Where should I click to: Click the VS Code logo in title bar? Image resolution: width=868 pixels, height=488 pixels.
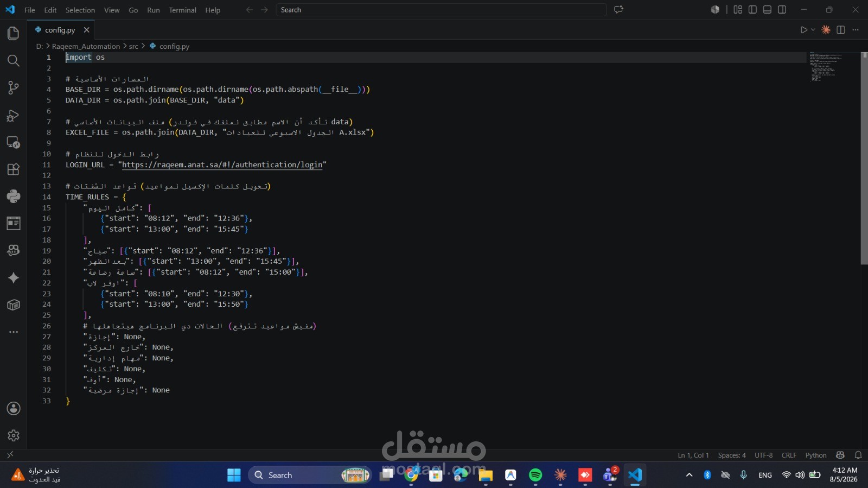[x=10, y=10]
